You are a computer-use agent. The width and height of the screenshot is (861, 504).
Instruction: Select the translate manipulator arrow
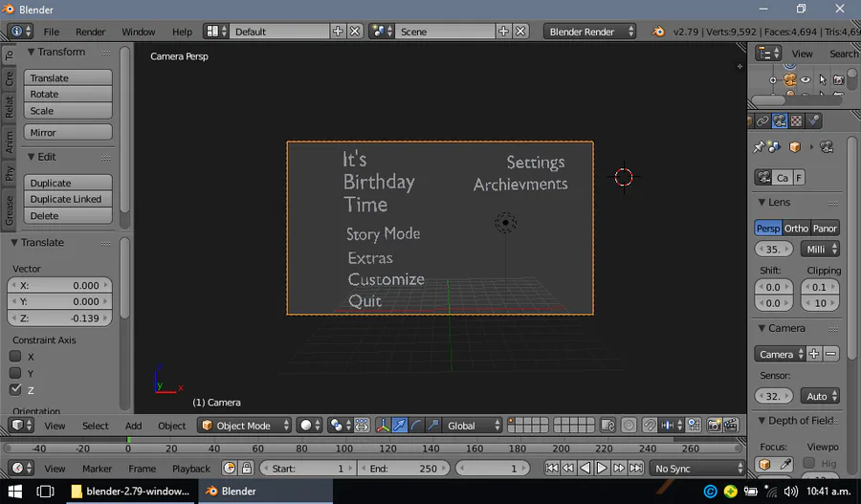[400, 426]
